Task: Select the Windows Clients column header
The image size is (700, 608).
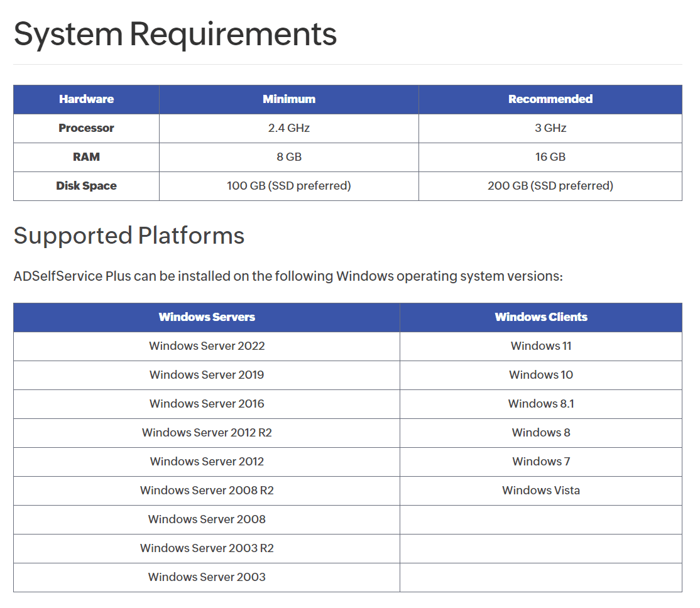Action: click(x=541, y=317)
